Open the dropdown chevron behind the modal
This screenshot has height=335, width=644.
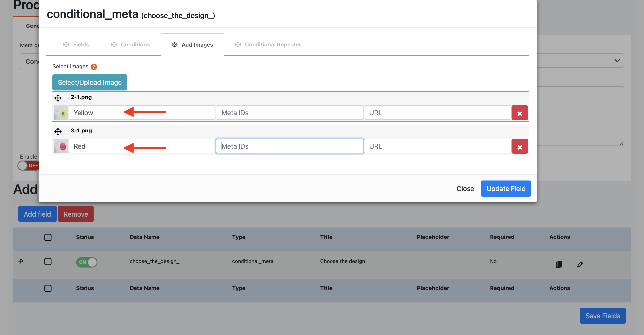pyautogui.click(x=617, y=61)
